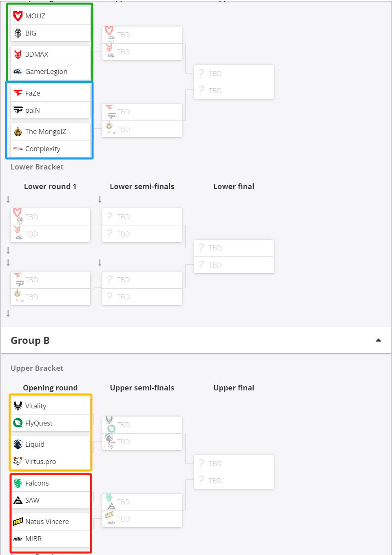This screenshot has width=392, height=555.
Task: Click the 3DMAX team logo icon
Action: click(18, 54)
